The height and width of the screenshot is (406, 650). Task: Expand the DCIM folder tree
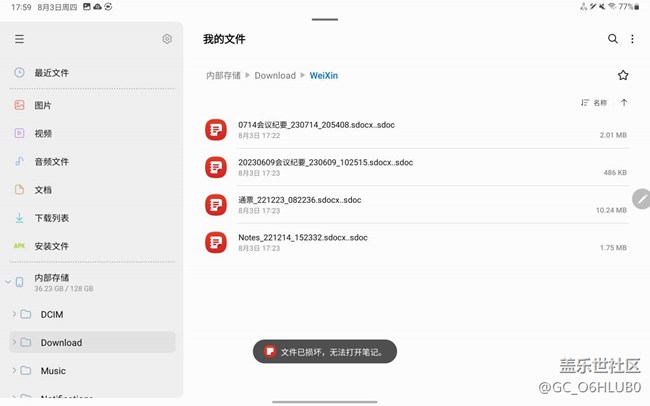(x=13, y=314)
